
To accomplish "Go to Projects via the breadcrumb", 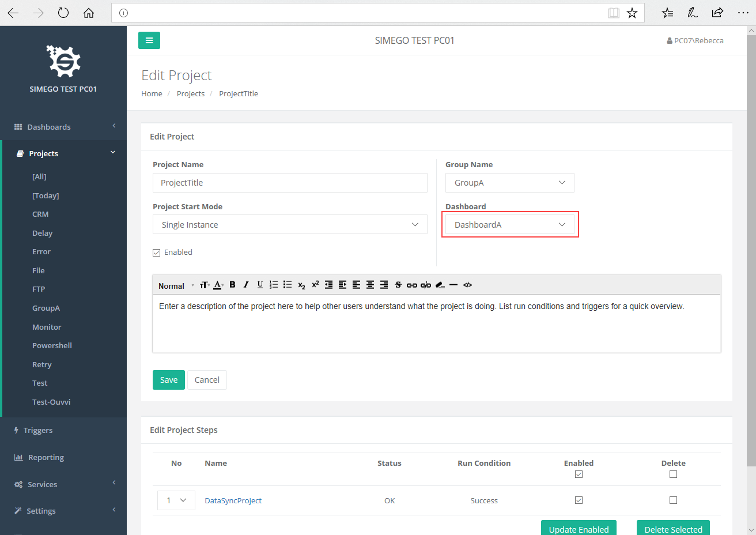I will click(191, 93).
